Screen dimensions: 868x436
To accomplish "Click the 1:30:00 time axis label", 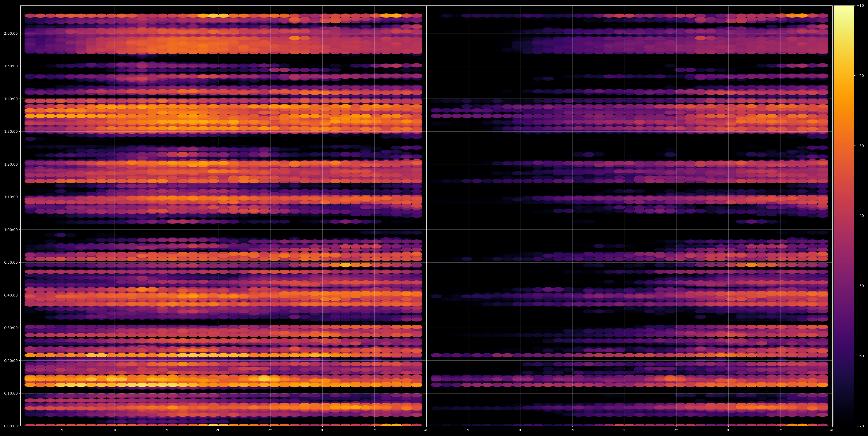I will pos(11,131).
